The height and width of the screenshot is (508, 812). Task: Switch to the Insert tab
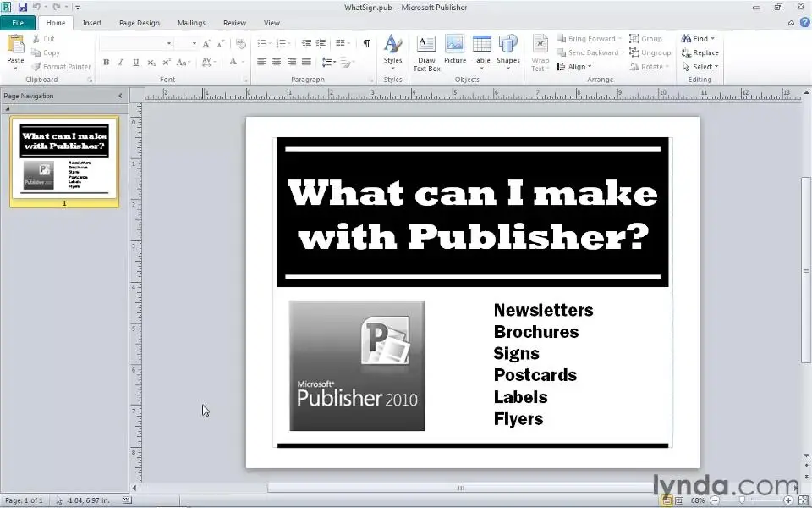coord(91,23)
